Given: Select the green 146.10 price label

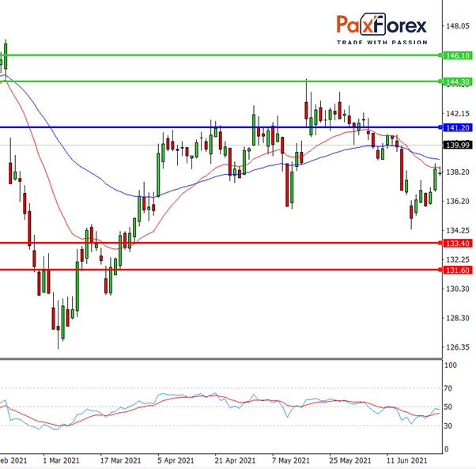Looking at the screenshot, I should click(457, 55).
